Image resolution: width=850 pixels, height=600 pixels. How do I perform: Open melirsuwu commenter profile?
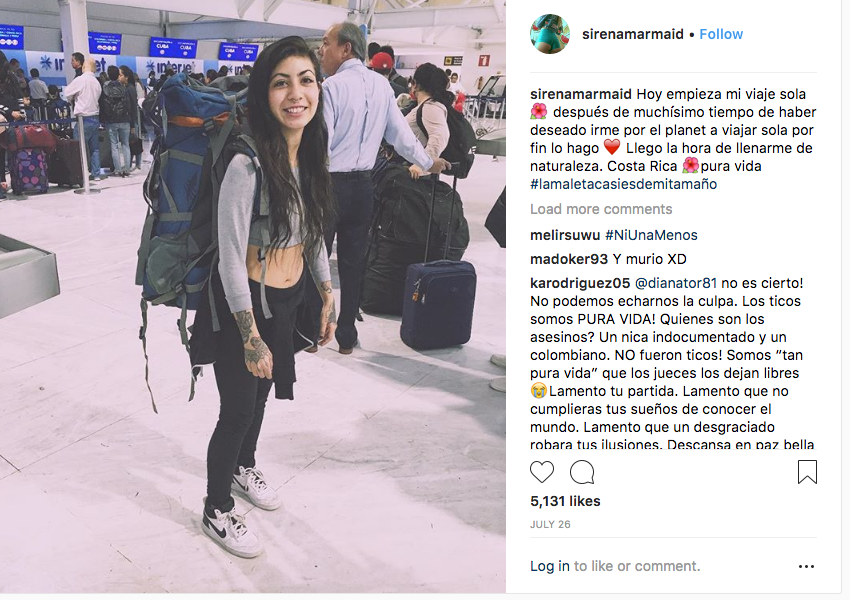pos(565,235)
